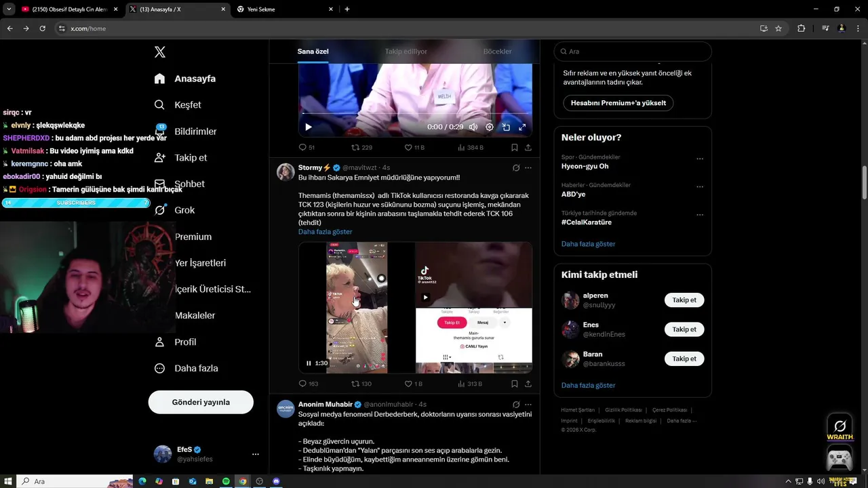Bookmark Stormy's post

coord(515,384)
